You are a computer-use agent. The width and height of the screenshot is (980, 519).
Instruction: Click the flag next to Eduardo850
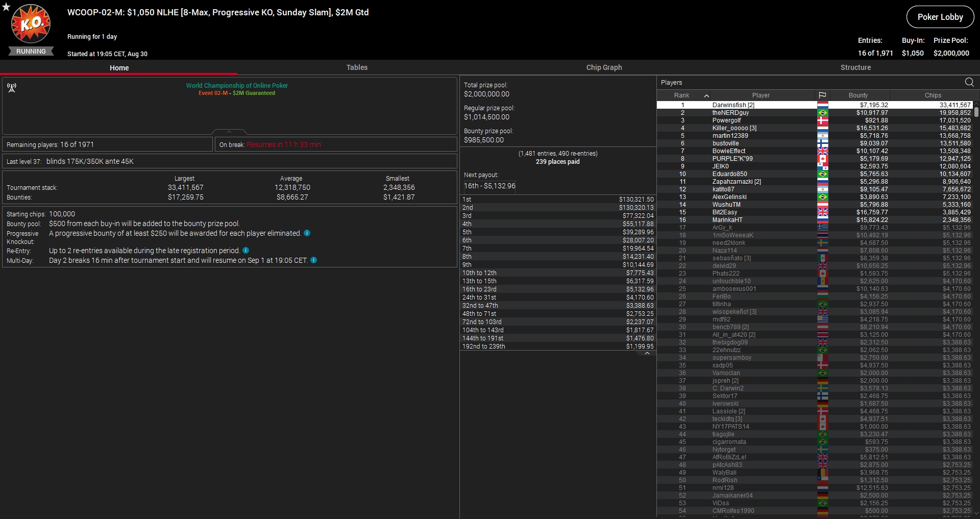tap(822, 174)
